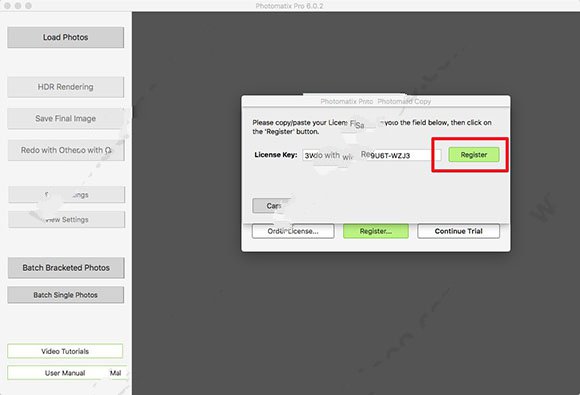Click the Redo with Other button
The height and width of the screenshot is (395, 580).
(x=66, y=150)
